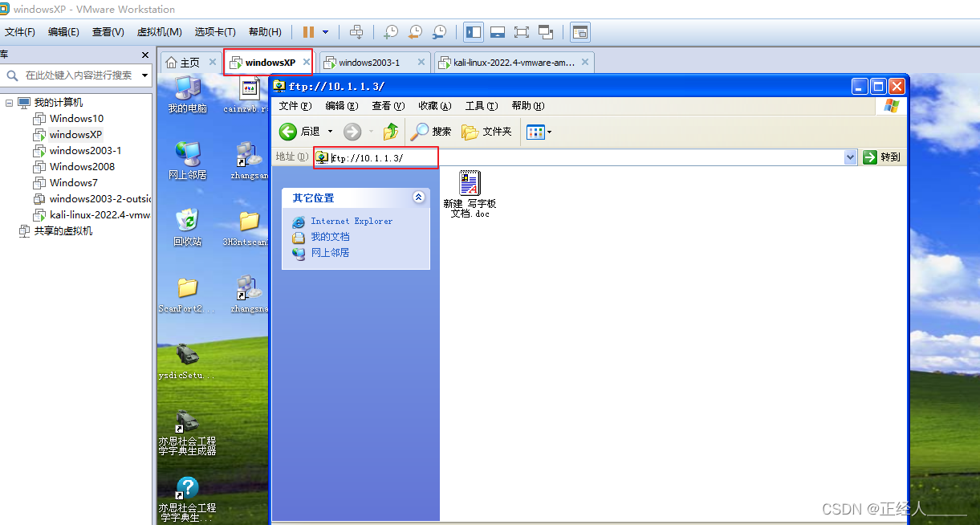980x525 pixels.
Task: Close the windows2003-1 tab
Action: point(422,62)
